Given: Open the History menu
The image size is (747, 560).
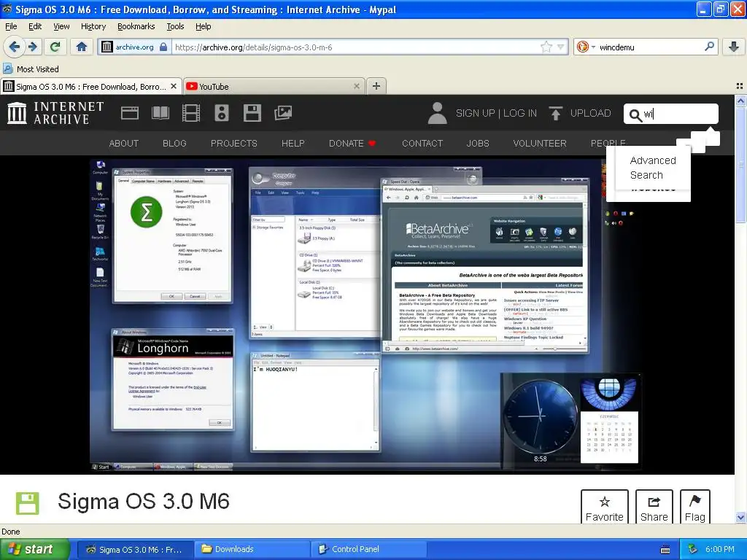Looking at the screenshot, I should [x=93, y=26].
